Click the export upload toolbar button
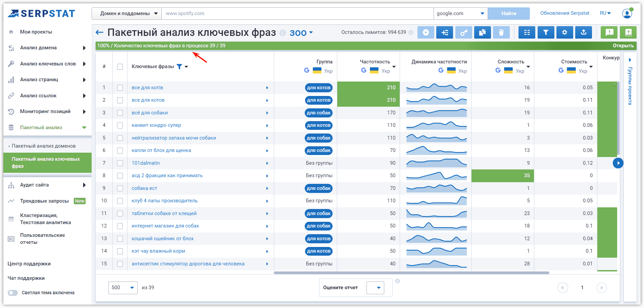Image resolution: width=644 pixels, height=308 pixels. tap(584, 33)
